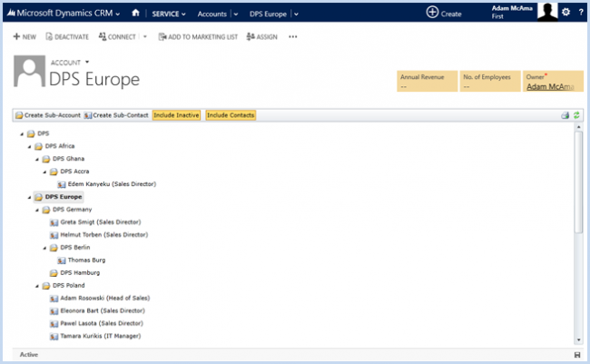This screenshot has height=364, width=590.
Task: Click the user profile picture
Action: (x=547, y=11)
